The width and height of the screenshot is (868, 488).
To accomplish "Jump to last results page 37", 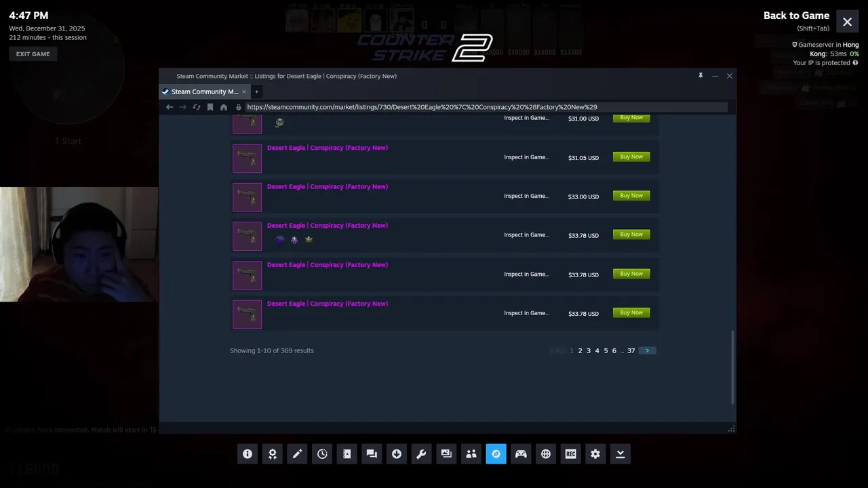I will pos(631,350).
